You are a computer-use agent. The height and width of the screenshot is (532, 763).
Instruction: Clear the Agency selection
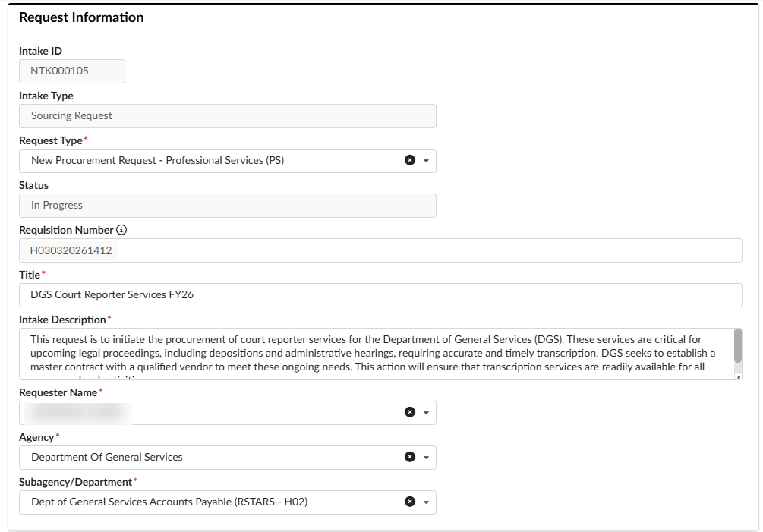coord(409,457)
